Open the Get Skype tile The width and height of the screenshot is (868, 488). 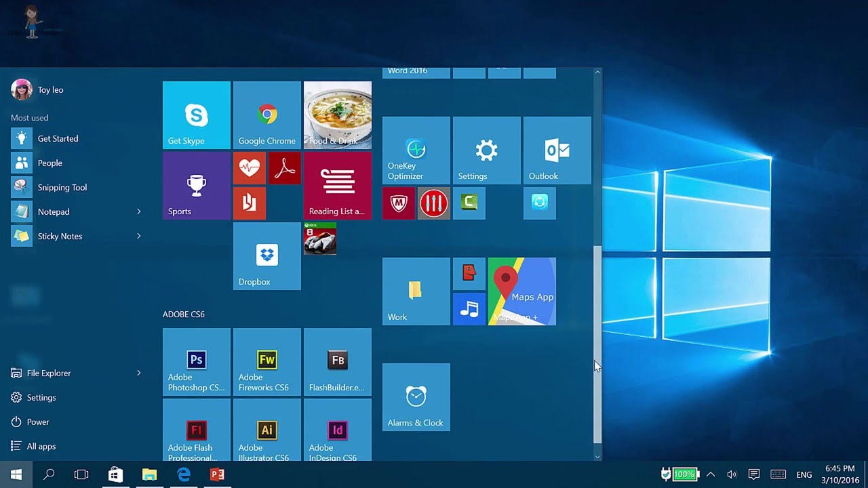[197, 115]
